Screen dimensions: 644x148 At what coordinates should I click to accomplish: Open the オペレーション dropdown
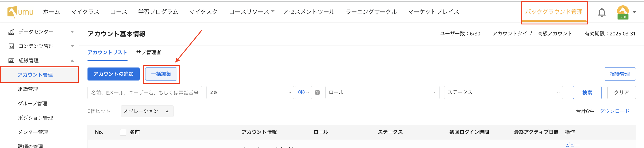coord(147,111)
